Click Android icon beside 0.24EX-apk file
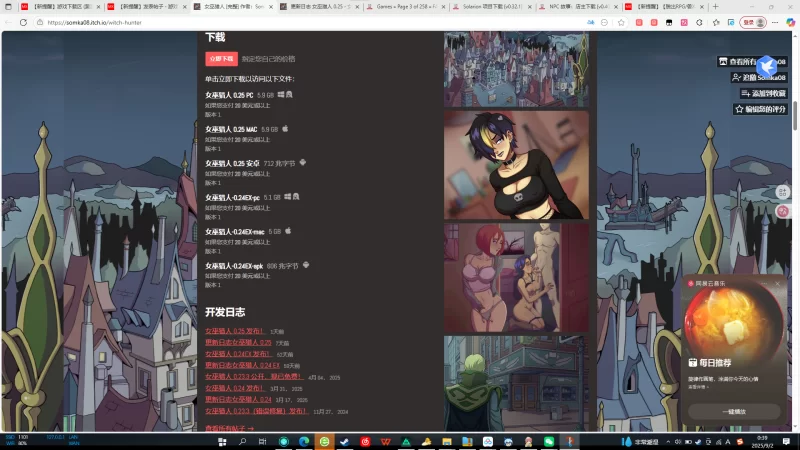The width and height of the screenshot is (800, 450). click(x=306, y=265)
